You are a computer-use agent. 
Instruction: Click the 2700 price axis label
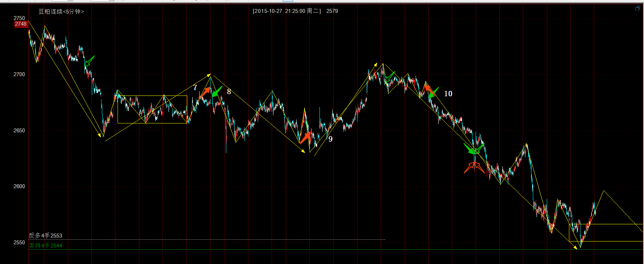tap(19, 74)
